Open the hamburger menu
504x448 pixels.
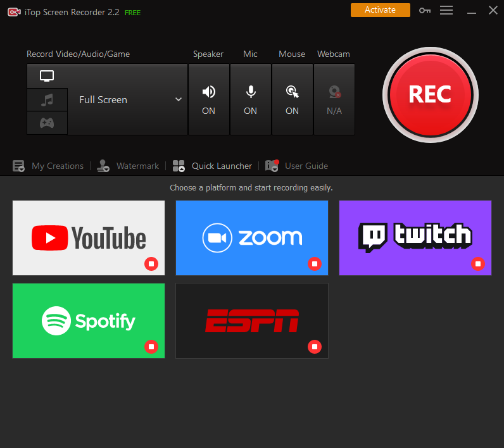[x=446, y=10]
